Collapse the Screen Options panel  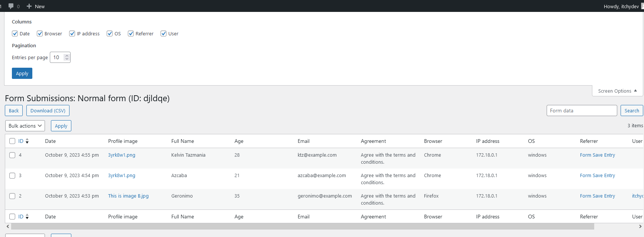(617, 91)
